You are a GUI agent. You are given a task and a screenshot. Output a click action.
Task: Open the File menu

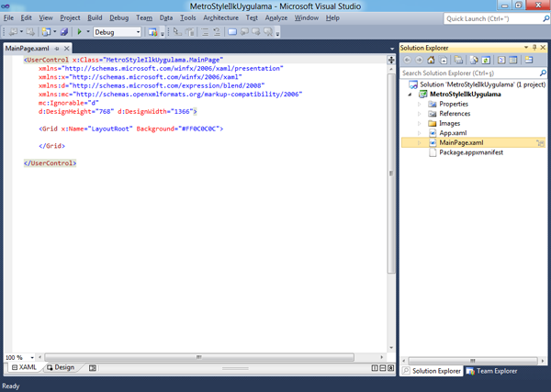(8, 18)
